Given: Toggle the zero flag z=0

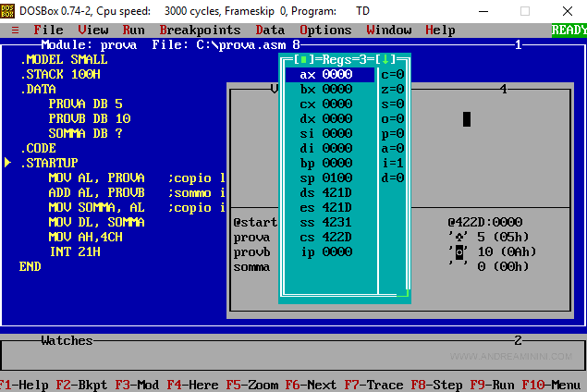Looking at the screenshot, I should point(393,89).
